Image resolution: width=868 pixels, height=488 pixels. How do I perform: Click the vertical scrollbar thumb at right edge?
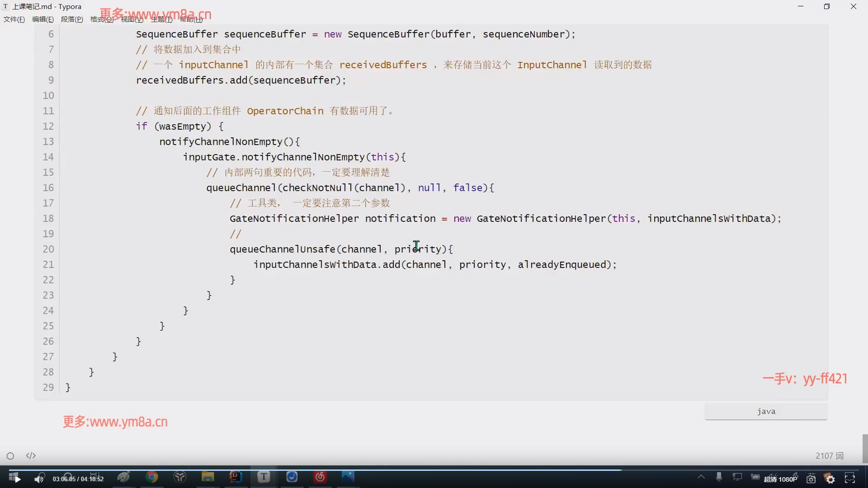[865, 448]
